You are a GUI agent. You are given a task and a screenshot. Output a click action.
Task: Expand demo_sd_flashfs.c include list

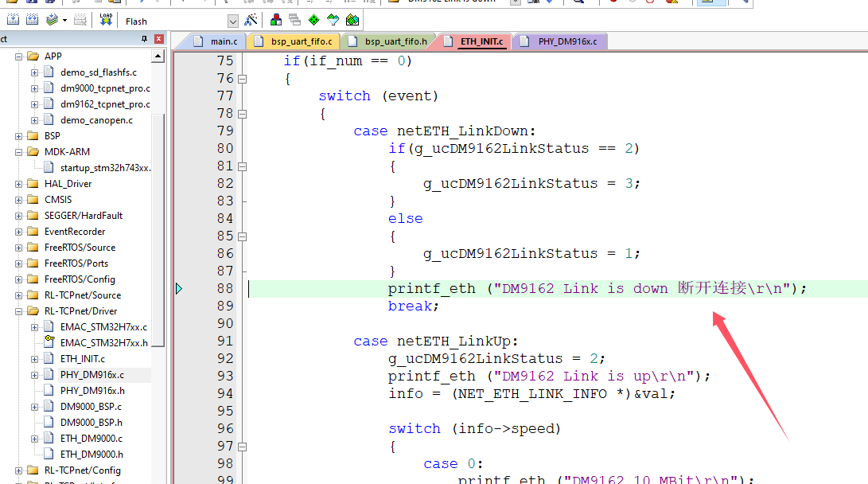tap(34, 72)
